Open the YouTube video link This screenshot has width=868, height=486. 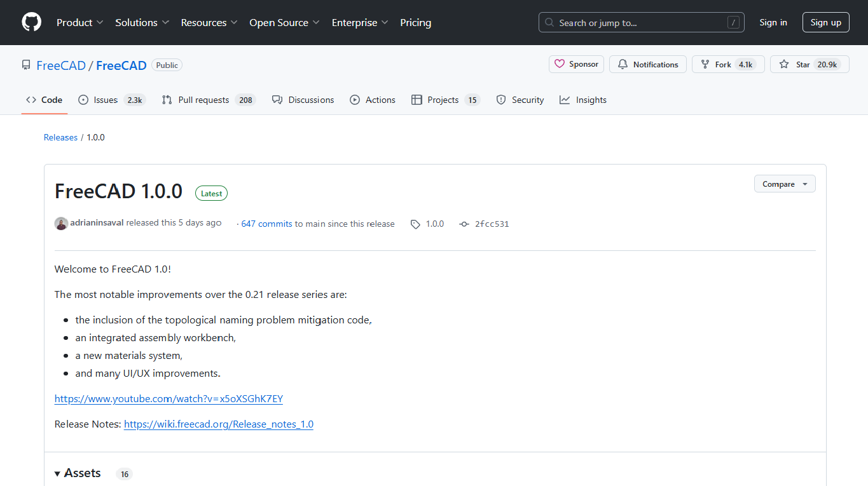coord(169,399)
